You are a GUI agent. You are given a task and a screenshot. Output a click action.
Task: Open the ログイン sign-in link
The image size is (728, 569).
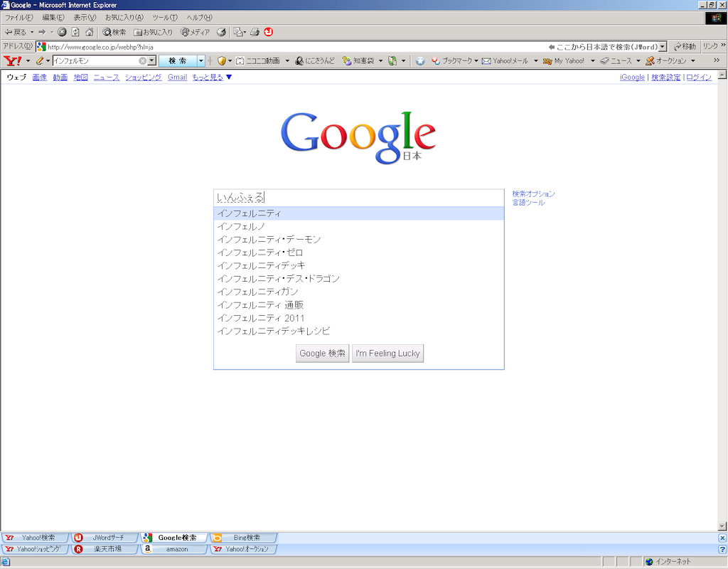point(699,77)
